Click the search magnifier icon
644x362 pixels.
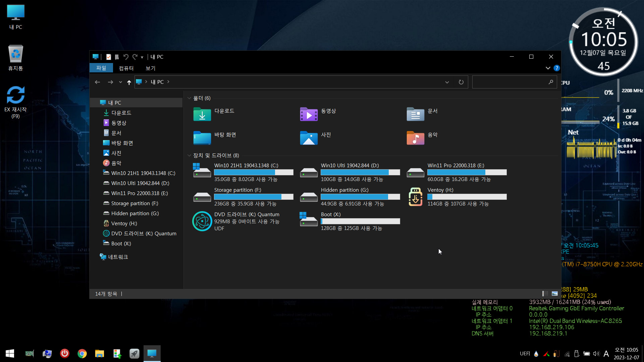point(551,82)
